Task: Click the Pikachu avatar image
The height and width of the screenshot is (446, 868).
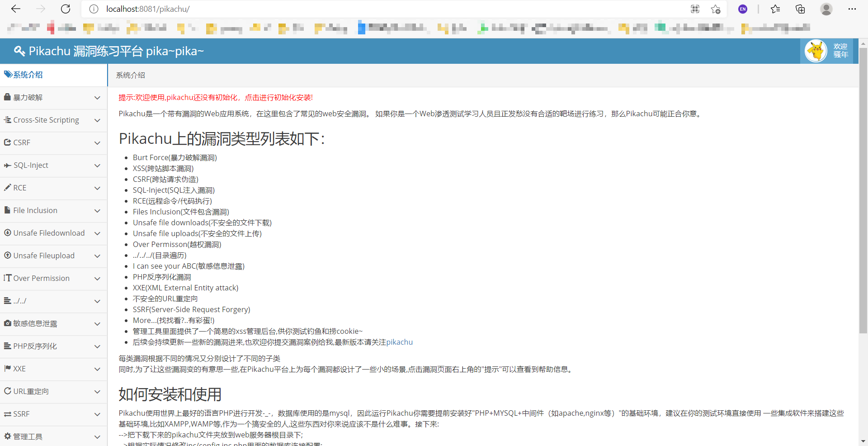Action: click(816, 51)
